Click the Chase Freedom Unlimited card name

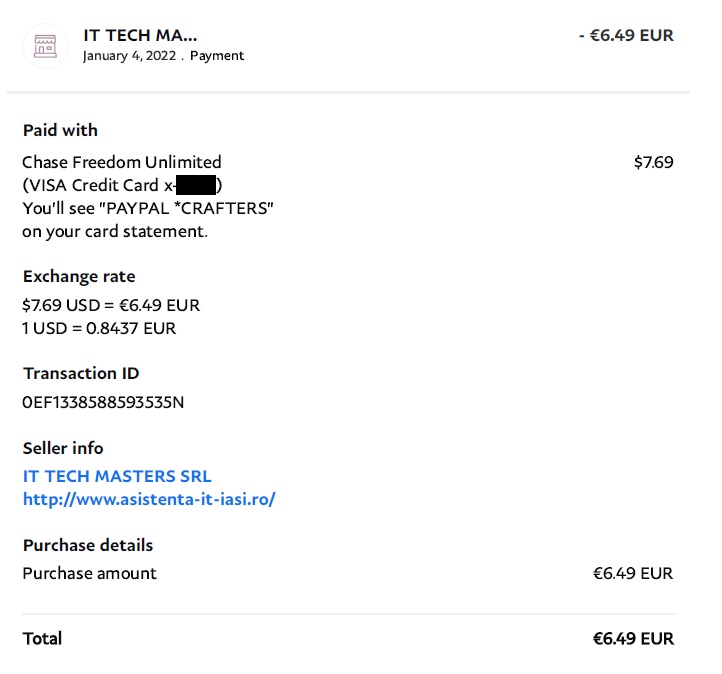click(x=122, y=162)
